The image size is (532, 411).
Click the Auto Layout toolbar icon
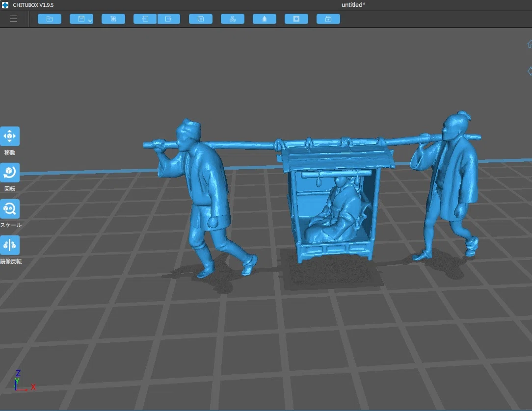click(x=233, y=19)
